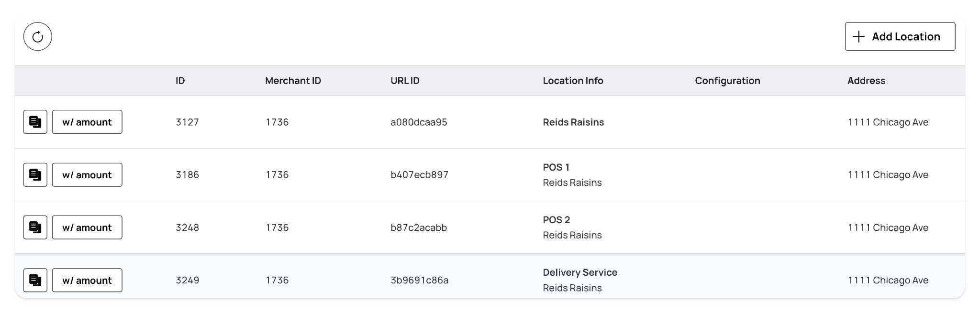The image size is (980, 313).
Task: Click the plus icon in Add Location
Action: point(859,36)
